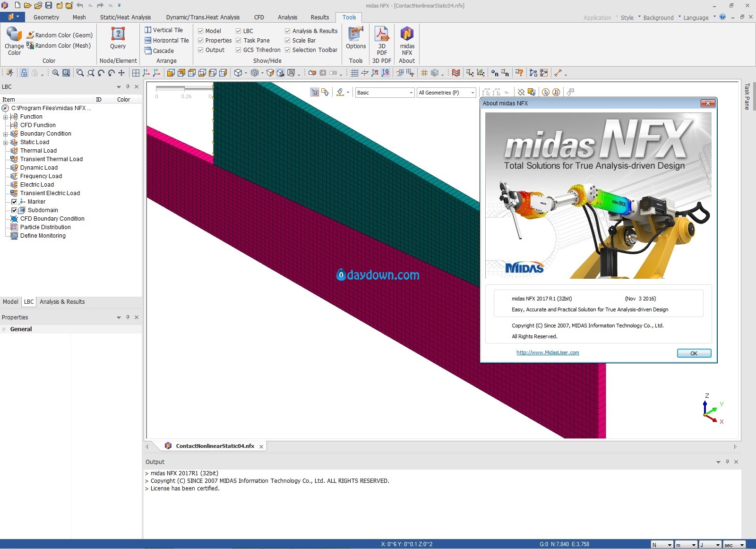
Task: Toggle the Properties show/hide checkbox
Action: click(x=201, y=40)
